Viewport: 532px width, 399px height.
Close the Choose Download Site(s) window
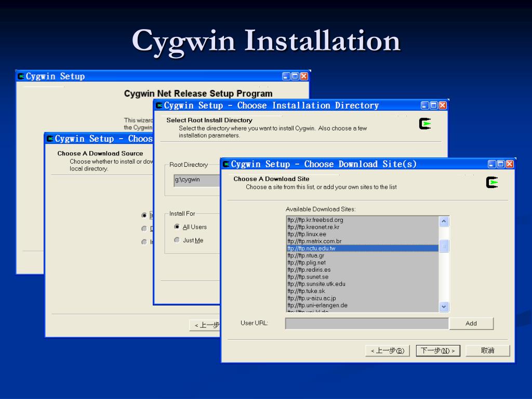509,164
